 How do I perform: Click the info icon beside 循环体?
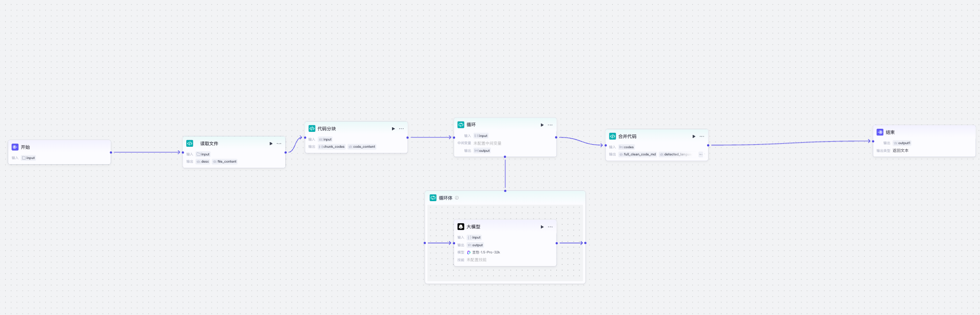click(457, 198)
